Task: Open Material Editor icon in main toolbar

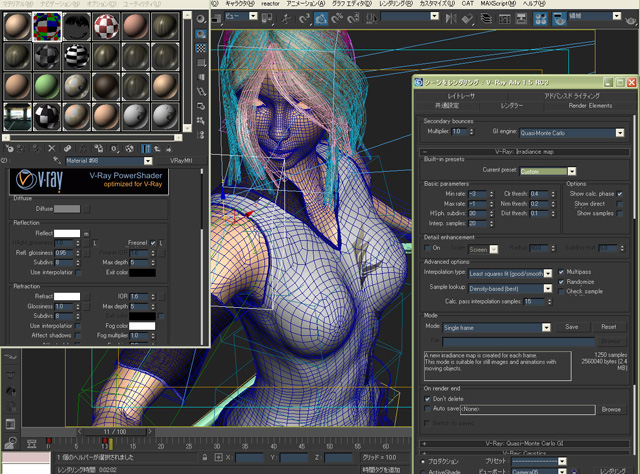Action: [541, 18]
